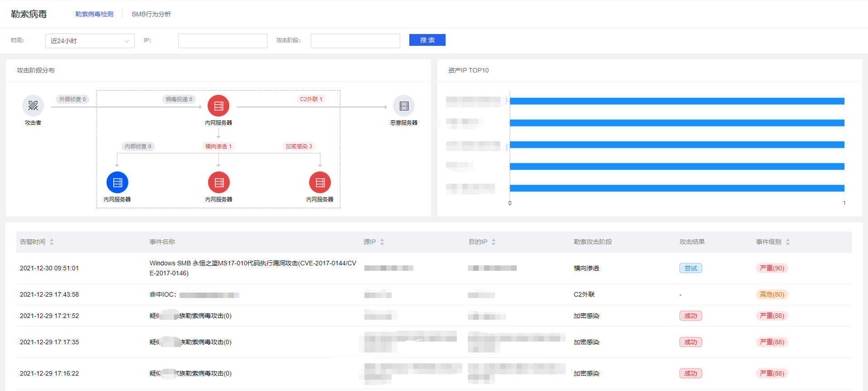Sort by source IP (源IP) column
The height and width of the screenshot is (391, 868).
[382, 242]
